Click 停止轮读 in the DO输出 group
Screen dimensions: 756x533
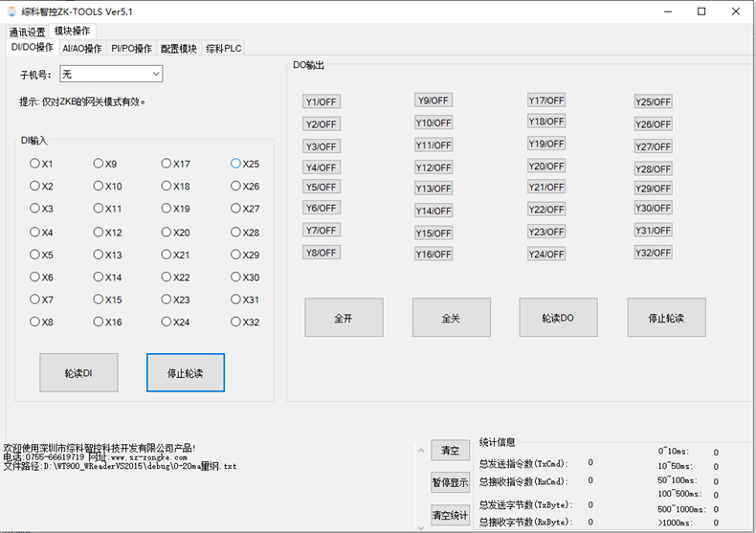[666, 318]
